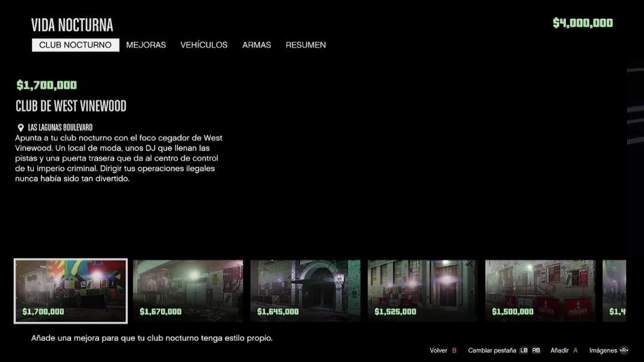Switch to the CLUB NOCTURNO tab
The image size is (644, 362).
pyautogui.click(x=75, y=45)
